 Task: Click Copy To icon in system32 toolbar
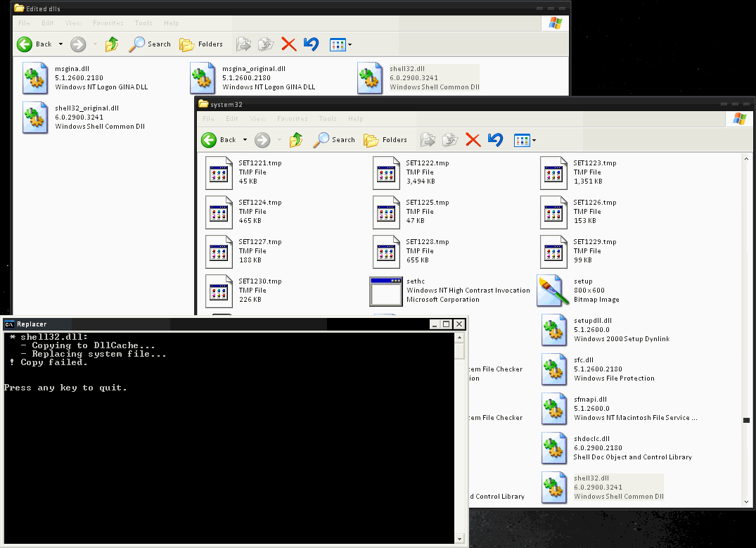[450, 140]
